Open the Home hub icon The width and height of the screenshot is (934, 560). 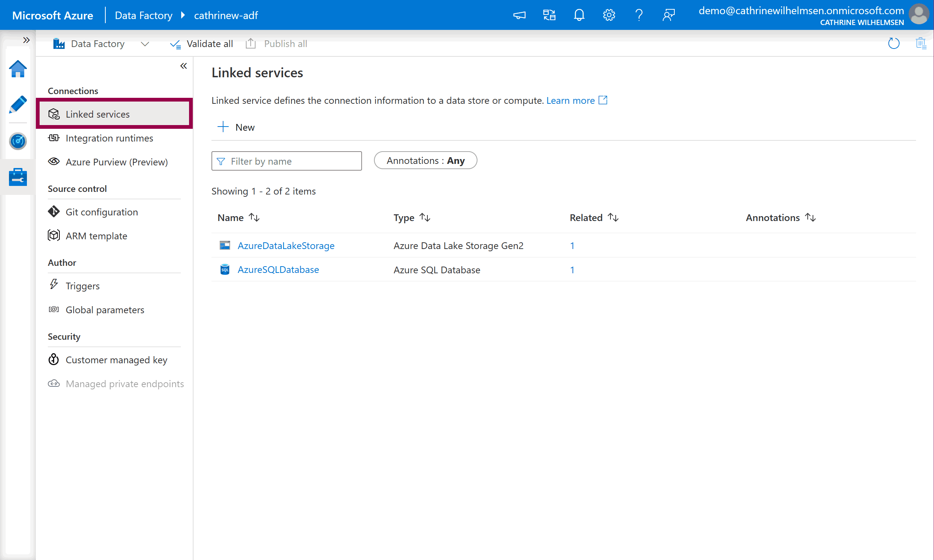[x=18, y=69]
